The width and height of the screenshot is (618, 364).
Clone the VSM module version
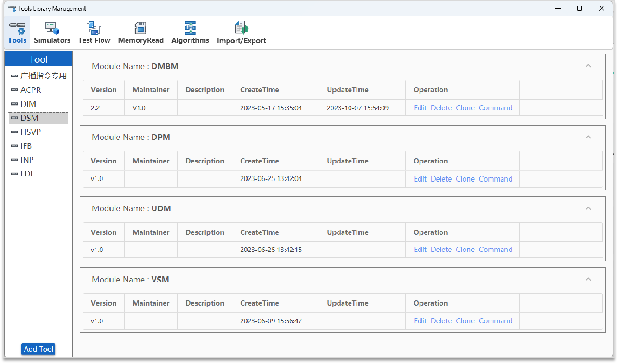click(465, 320)
